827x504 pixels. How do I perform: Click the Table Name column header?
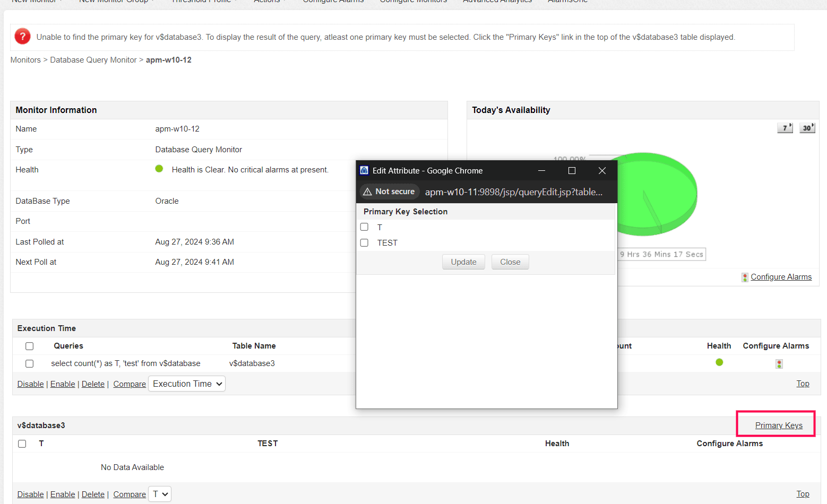[254, 346]
